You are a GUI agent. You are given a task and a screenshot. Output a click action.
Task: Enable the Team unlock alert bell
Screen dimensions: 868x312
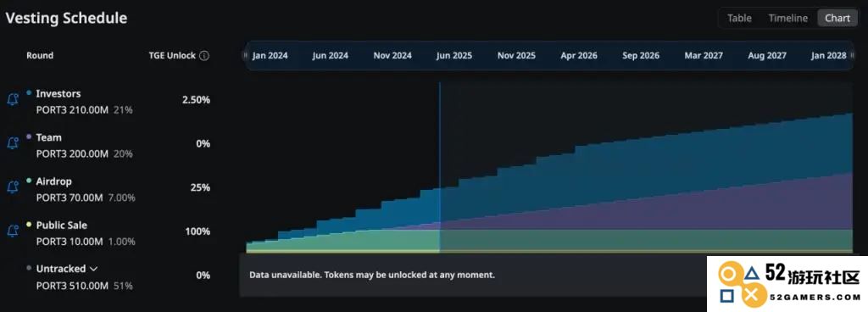click(13, 143)
